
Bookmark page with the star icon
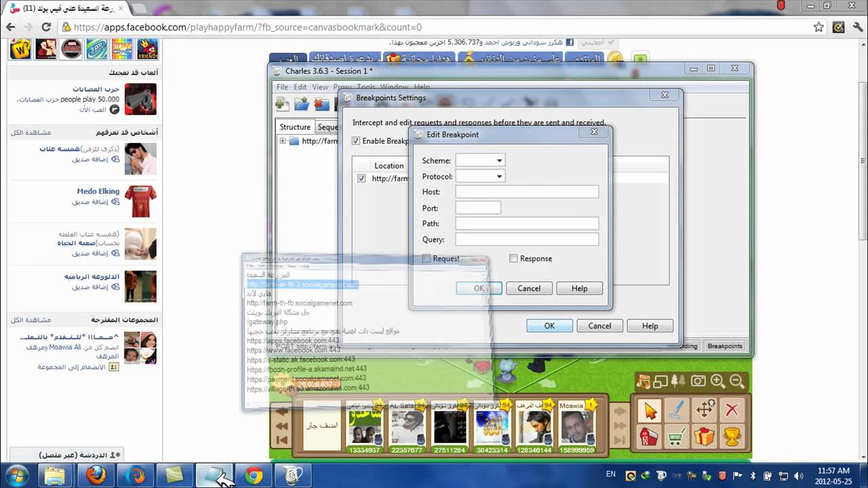(x=818, y=27)
